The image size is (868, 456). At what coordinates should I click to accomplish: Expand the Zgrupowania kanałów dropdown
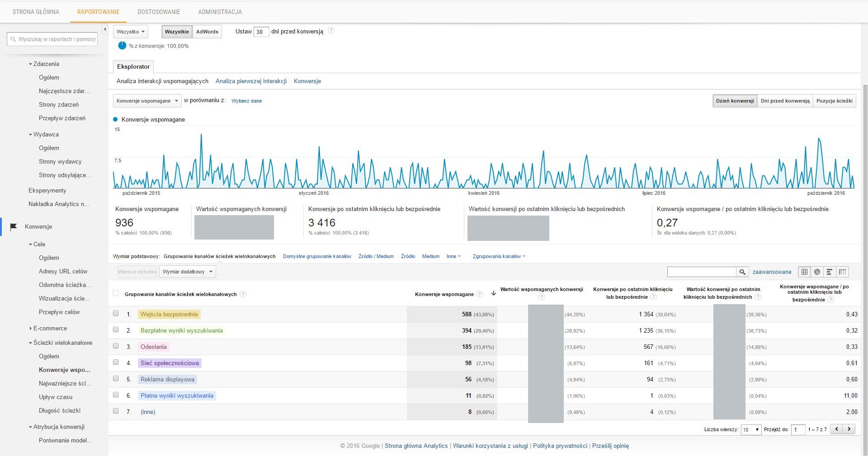[499, 256]
